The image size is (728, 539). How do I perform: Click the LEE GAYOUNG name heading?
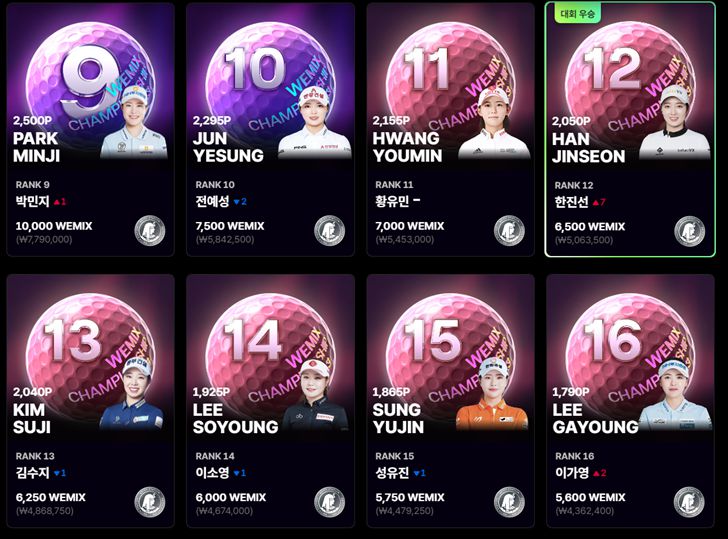pos(595,419)
